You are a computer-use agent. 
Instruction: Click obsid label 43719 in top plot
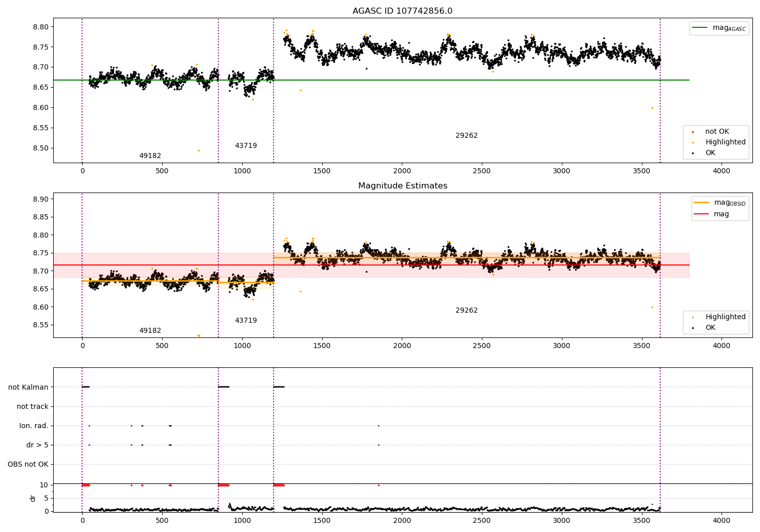coord(246,146)
